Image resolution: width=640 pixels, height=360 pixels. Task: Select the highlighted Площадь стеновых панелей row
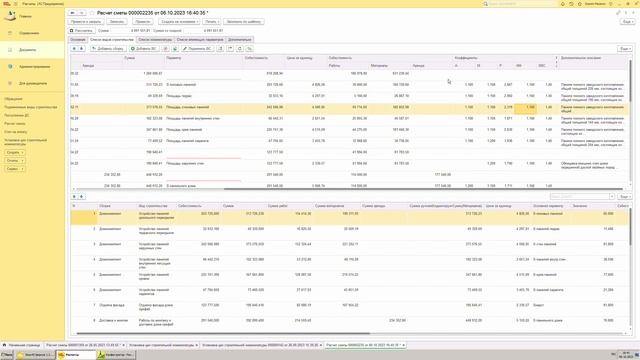pos(349,109)
